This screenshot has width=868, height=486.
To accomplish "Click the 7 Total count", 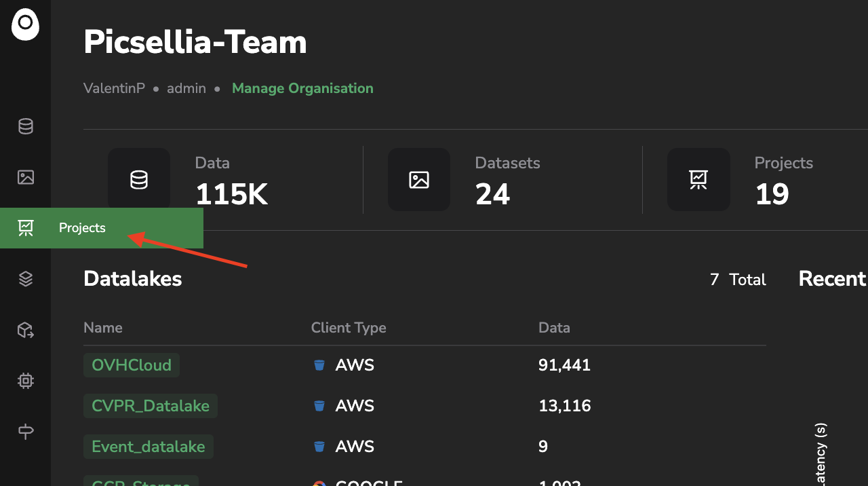I will [x=738, y=280].
